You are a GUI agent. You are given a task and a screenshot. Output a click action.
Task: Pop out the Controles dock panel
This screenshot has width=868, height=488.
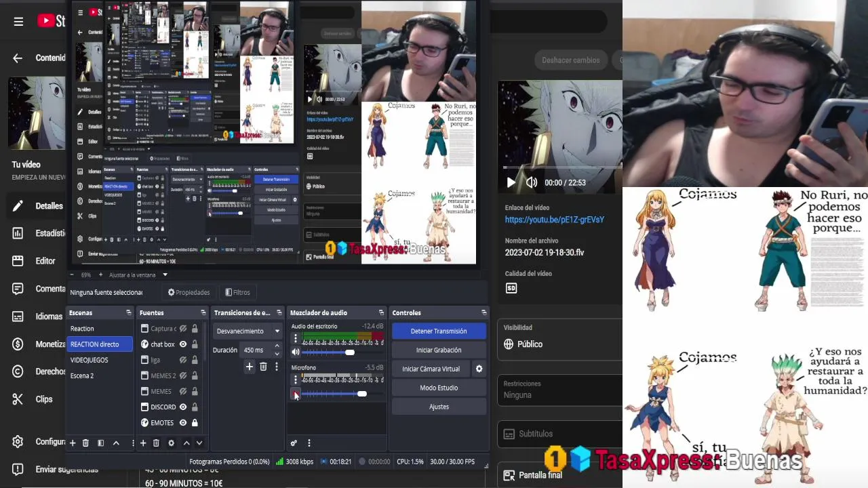coord(484,312)
